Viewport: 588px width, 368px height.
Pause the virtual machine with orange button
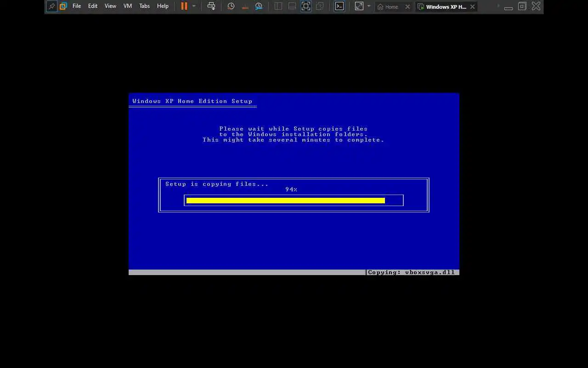[184, 6]
